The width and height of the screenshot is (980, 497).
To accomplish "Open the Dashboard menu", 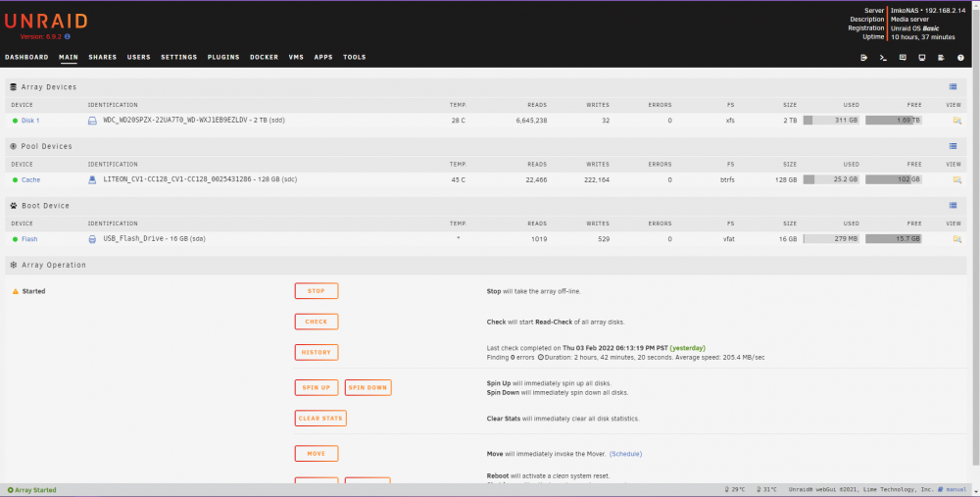I will tap(26, 58).
